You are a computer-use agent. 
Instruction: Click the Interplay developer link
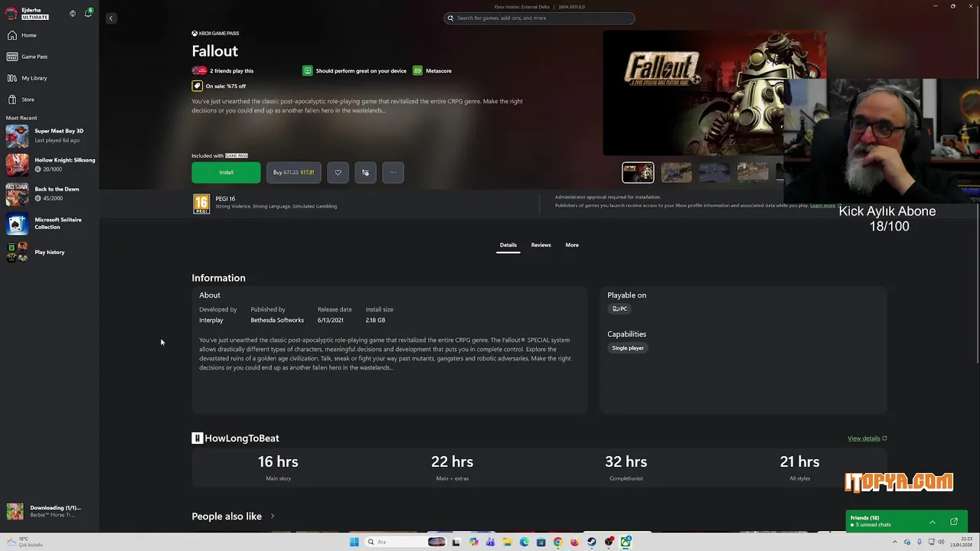(x=211, y=320)
